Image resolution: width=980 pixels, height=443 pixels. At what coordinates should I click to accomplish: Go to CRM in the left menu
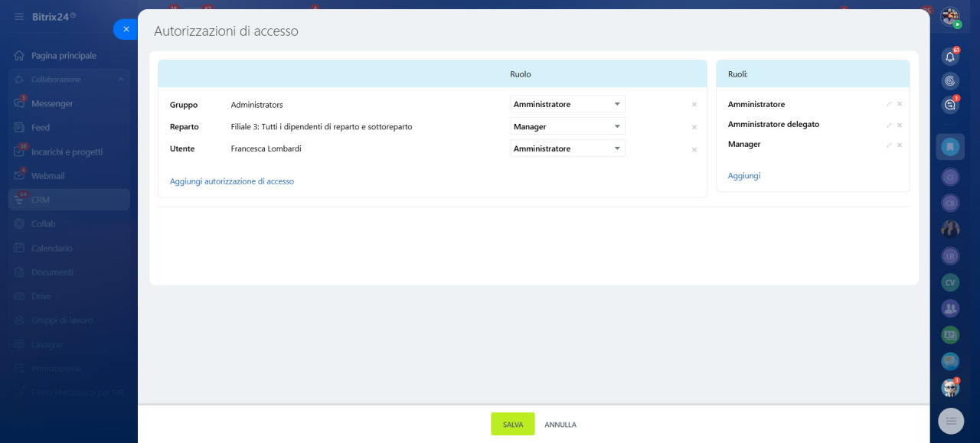click(x=41, y=200)
